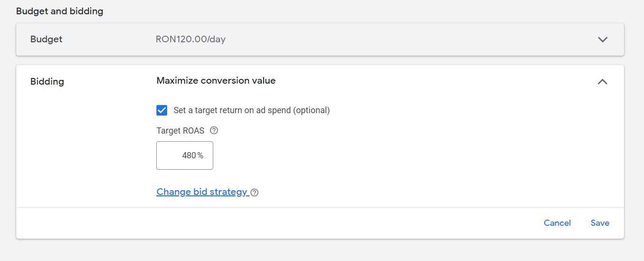
Task: Click the 'Maximize conversion value' heading
Action: pyautogui.click(x=216, y=81)
